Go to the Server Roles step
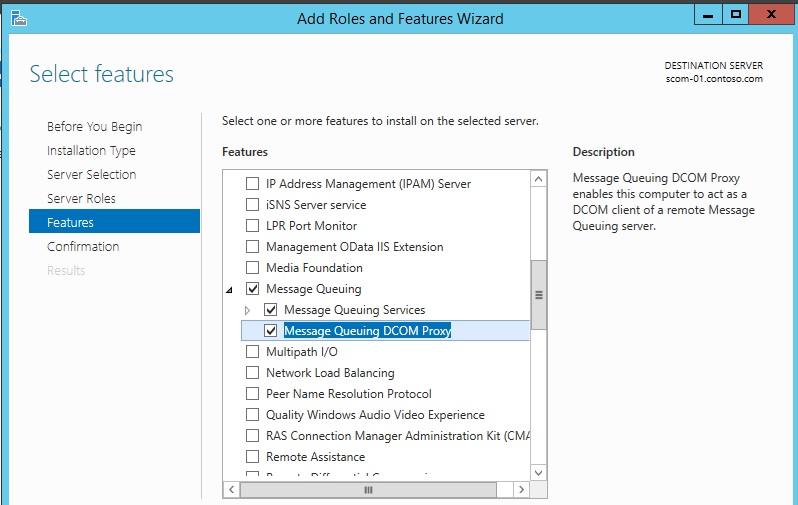This screenshot has height=505, width=798. coord(81,198)
